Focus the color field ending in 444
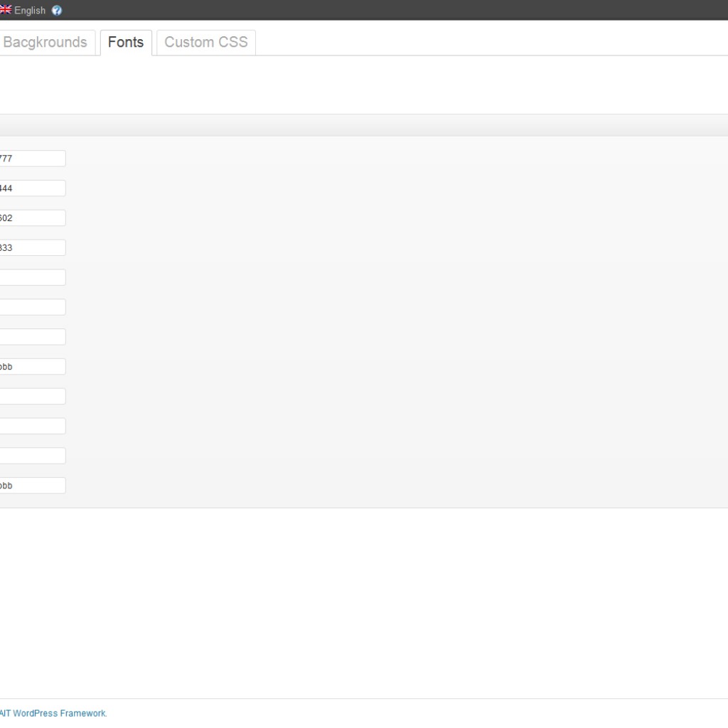Screen dimensions: 728x728 pyautogui.click(x=32, y=188)
